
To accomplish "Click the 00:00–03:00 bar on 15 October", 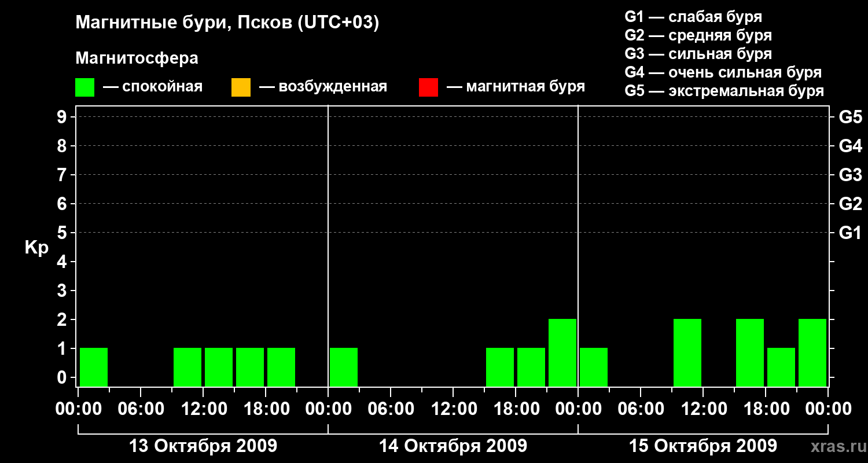I will [x=594, y=367].
